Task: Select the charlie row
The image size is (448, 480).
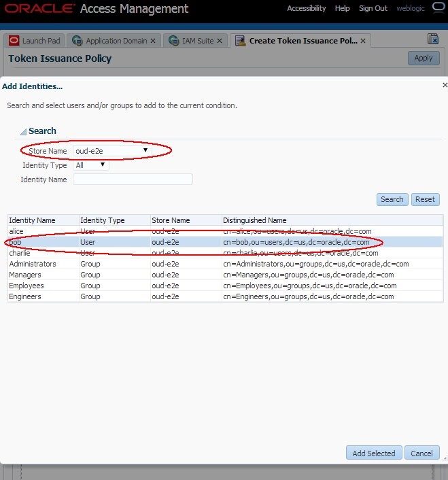Action: click(225, 253)
